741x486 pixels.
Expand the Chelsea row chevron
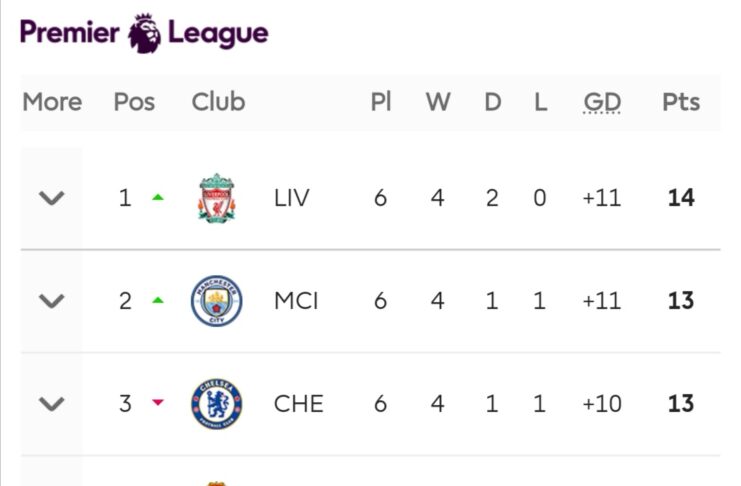pos(52,404)
